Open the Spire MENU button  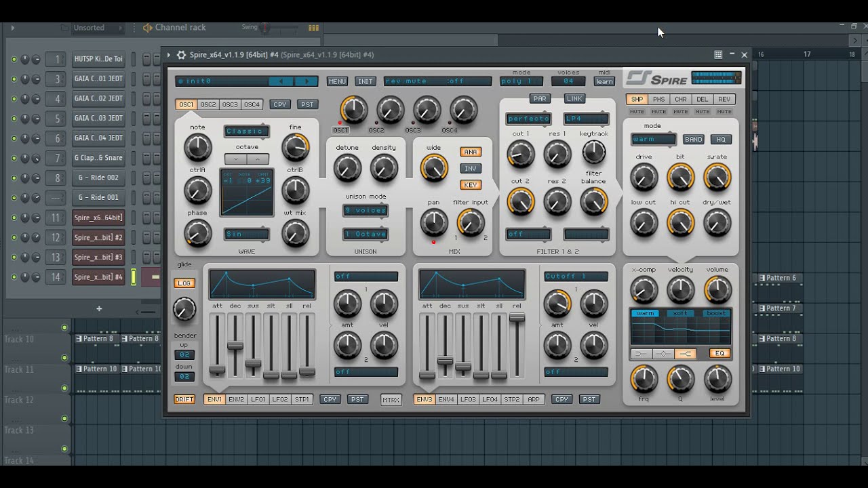pyautogui.click(x=337, y=81)
